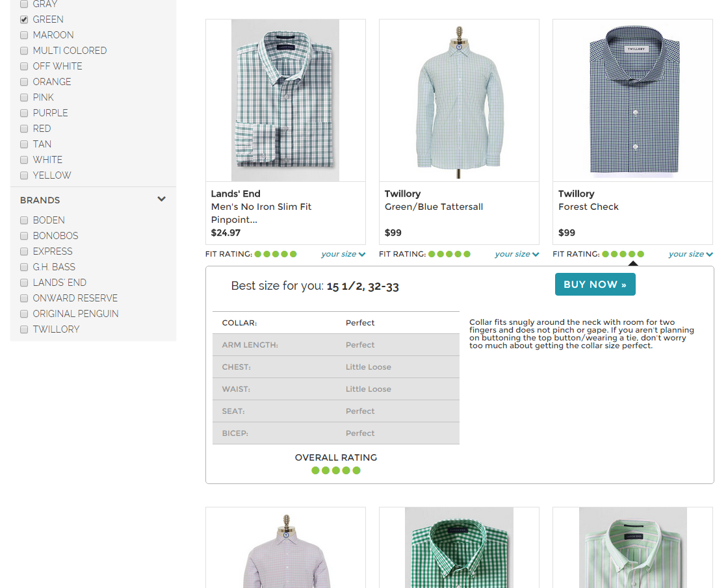Tick the ORIGINAL PENGUIN brand checkbox

pos(24,314)
